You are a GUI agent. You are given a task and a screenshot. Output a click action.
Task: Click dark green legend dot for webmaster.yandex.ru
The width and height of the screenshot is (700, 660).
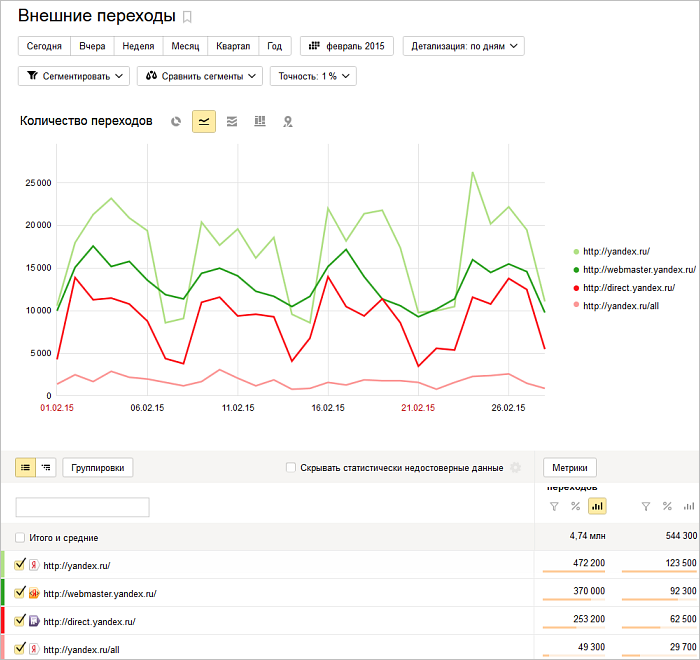point(576,270)
